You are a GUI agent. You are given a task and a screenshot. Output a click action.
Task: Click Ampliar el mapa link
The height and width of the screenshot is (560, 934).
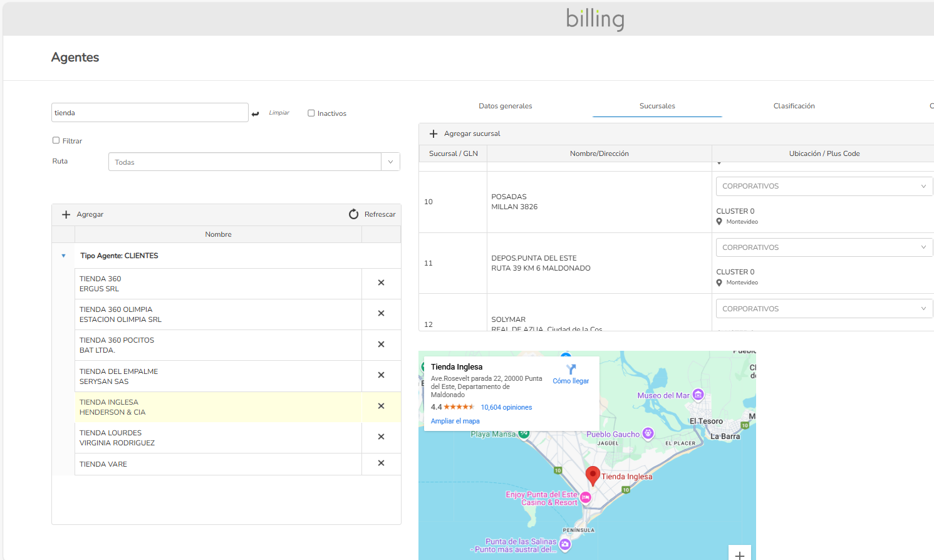(x=455, y=422)
